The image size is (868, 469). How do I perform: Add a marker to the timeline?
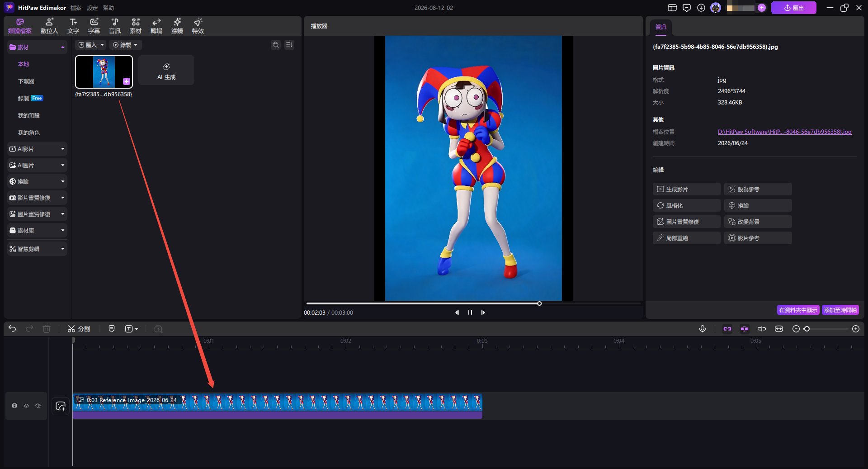coord(112,329)
